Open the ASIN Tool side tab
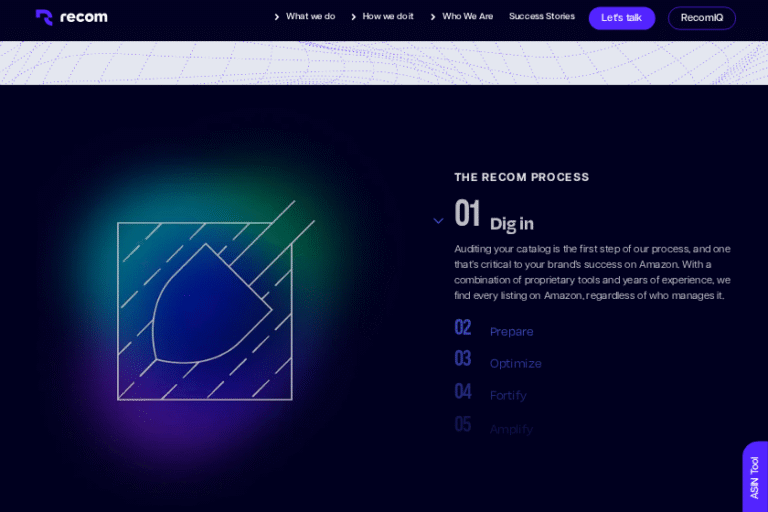The width and height of the screenshot is (768, 512). tap(755, 477)
